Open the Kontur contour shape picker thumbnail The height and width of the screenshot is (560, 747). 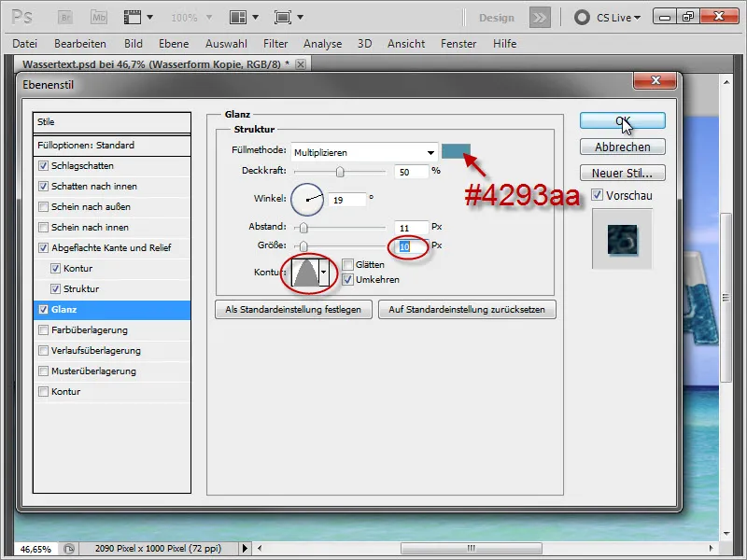click(x=305, y=273)
